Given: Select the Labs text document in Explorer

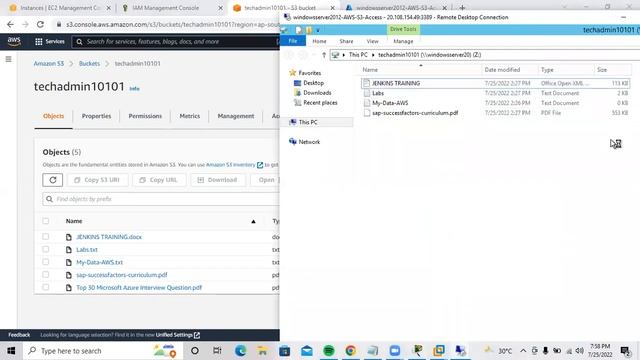Looking at the screenshot, I should 495,93.
